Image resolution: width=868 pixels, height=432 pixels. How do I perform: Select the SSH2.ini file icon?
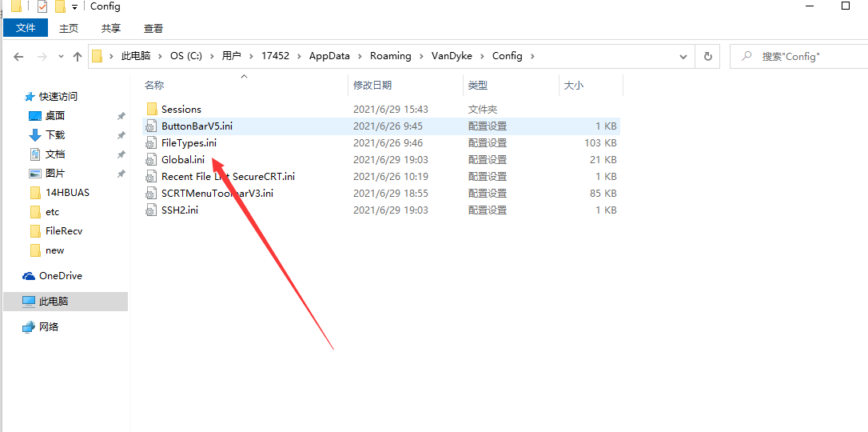(151, 210)
